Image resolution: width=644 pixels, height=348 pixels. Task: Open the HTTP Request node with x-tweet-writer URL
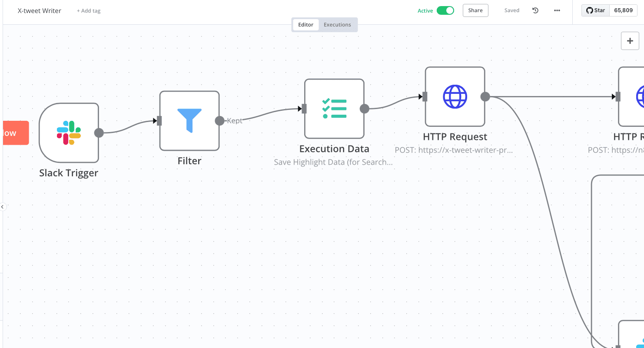click(455, 96)
